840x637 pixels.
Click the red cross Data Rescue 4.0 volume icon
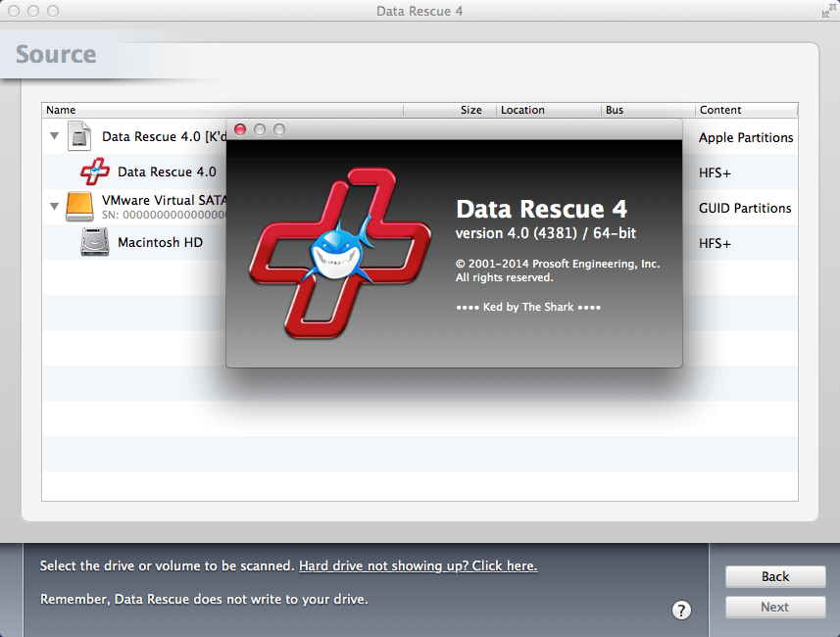[x=95, y=171]
